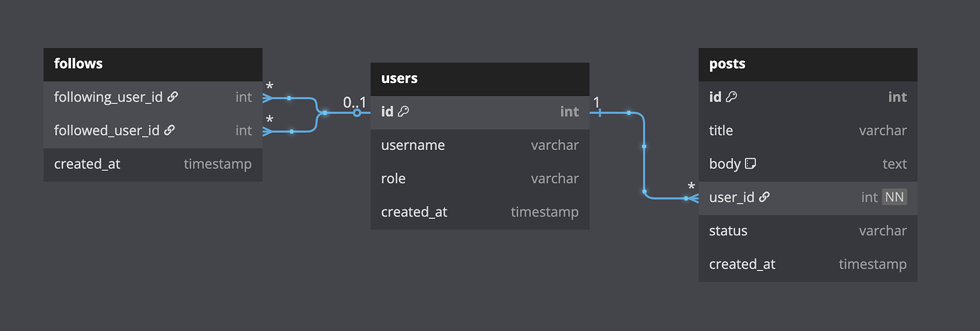The width and height of the screenshot is (980, 331).
Task: Click the link icon beside posts user_id
Action: click(764, 197)
